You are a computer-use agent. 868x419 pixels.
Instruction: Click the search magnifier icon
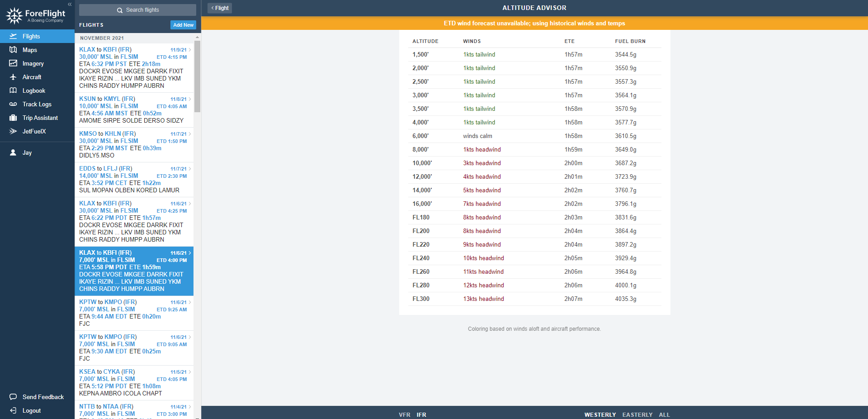tap(120, 10)
